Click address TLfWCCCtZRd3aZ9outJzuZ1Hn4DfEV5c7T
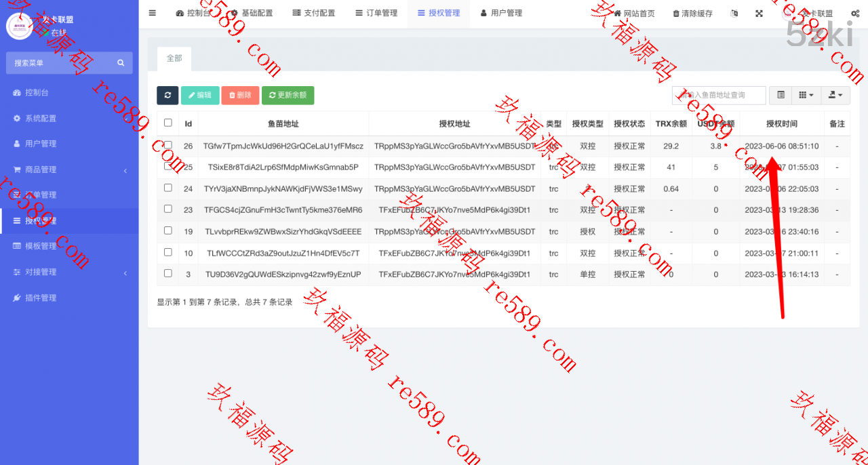868x465 pixels. pos(283,254)
